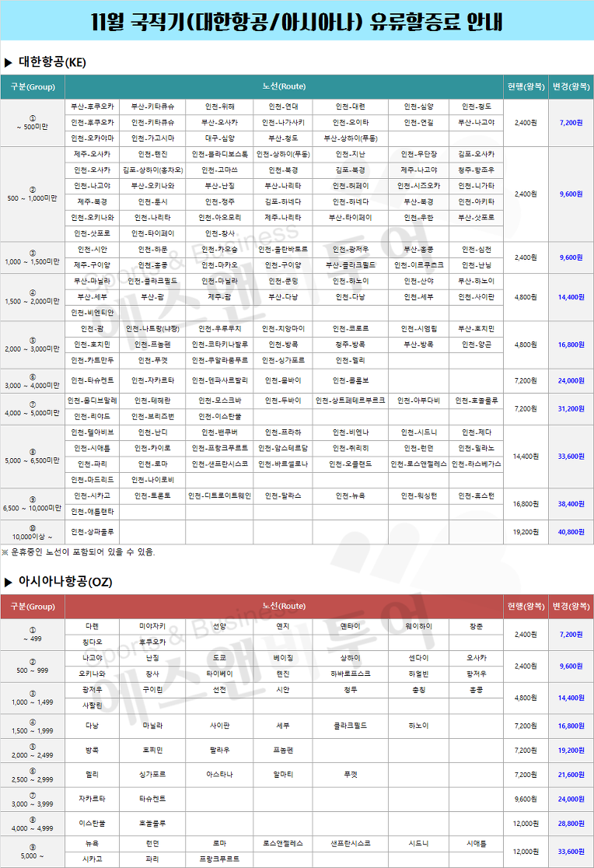This screenshot has width=594, height=868.
Task: Click the '부산-클라크필드' route cell
Action: coord(351,265)
